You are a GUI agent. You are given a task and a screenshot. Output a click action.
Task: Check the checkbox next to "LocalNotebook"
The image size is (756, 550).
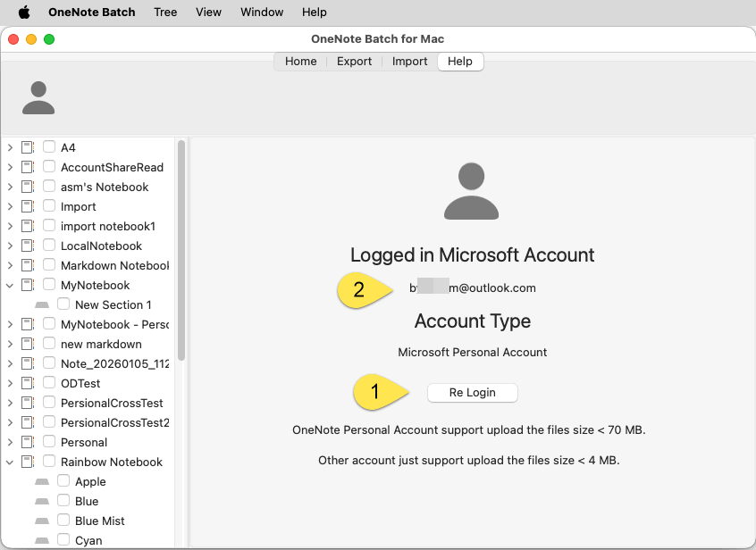coord(48,246)
